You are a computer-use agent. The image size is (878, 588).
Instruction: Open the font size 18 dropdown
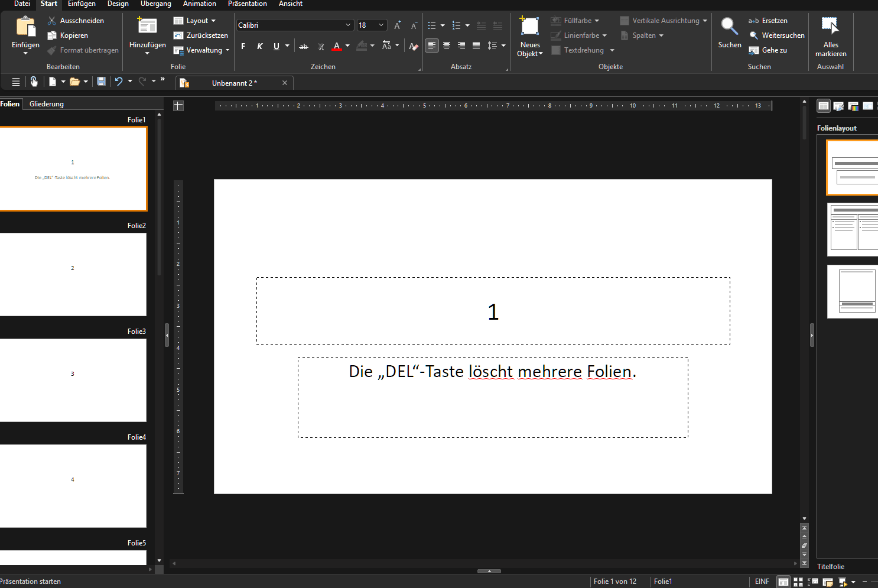tap(381, 25)
